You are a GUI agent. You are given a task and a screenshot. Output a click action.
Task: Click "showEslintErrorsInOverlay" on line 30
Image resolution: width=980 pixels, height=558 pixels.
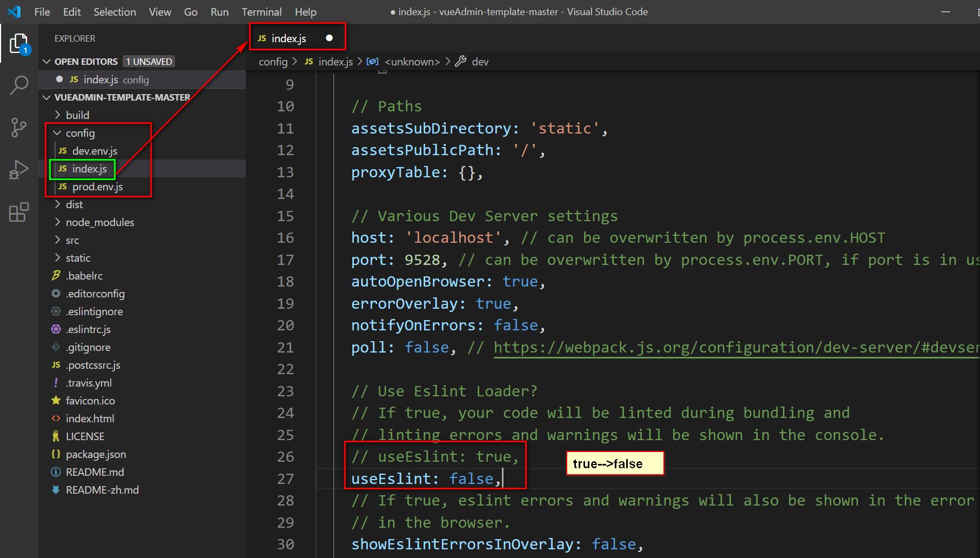pyautogui.click(x=462, y=544)
